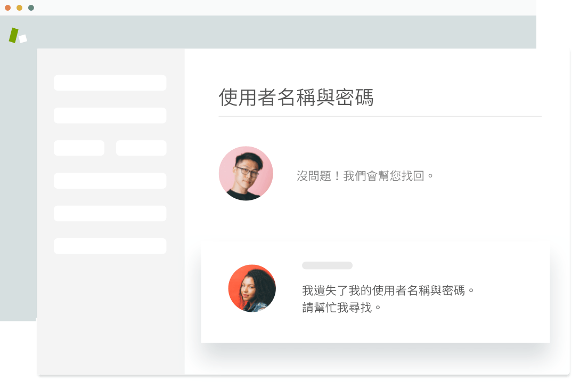Click the green window dot

(31, 7)
